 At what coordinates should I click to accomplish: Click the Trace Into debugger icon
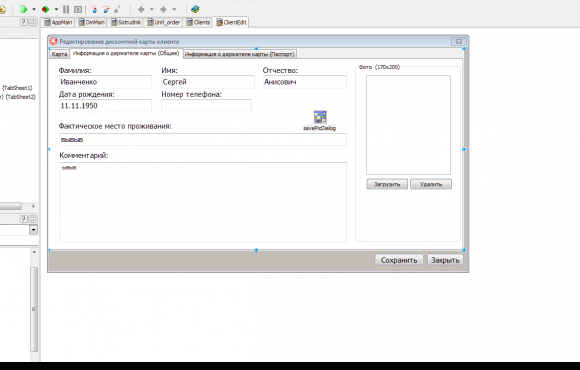(94, 9)
